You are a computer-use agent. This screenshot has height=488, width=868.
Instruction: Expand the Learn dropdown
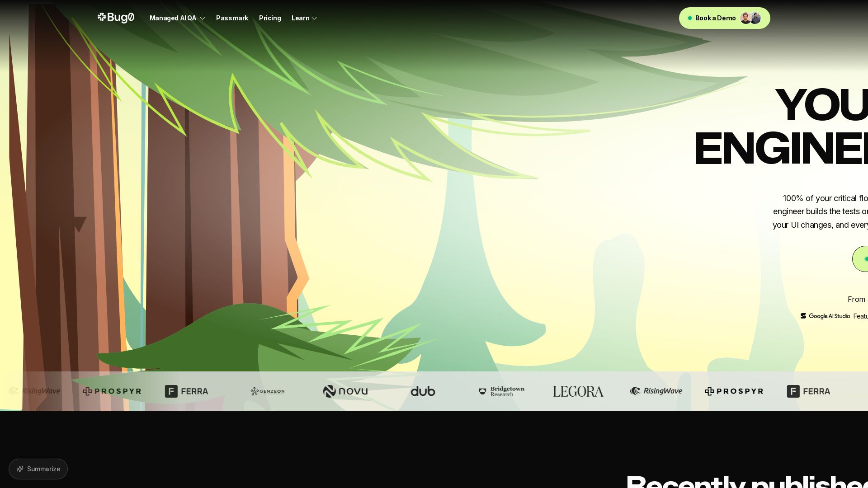point(304,18)
